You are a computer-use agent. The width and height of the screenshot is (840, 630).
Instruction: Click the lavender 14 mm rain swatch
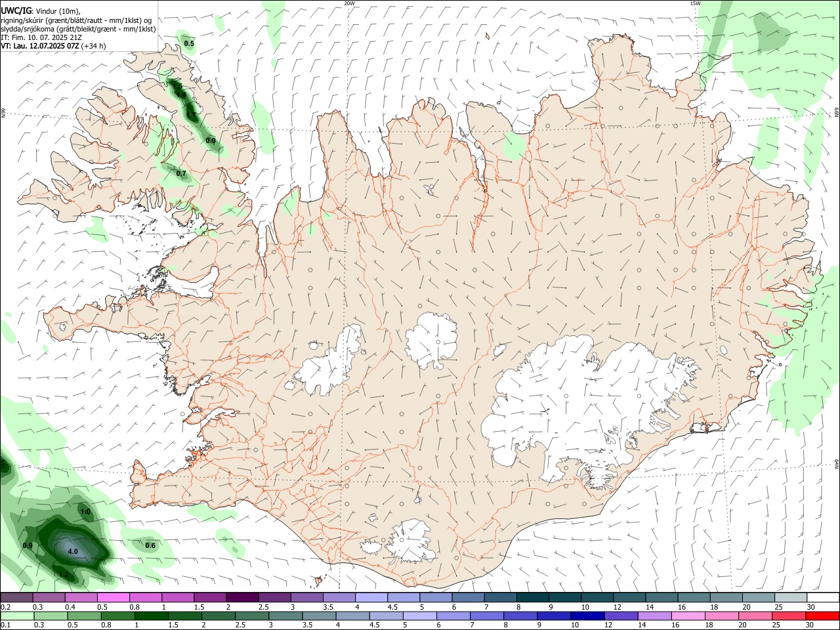pos(654,616)
